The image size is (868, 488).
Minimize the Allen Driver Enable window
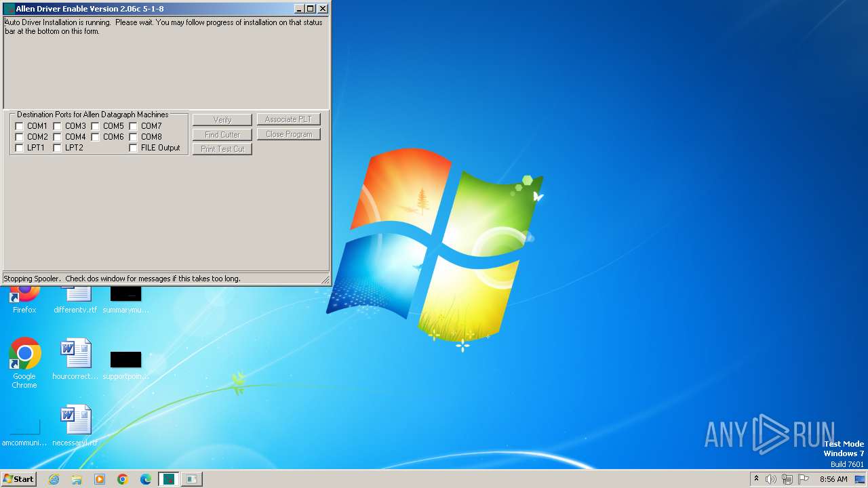[x=299, y=9]
